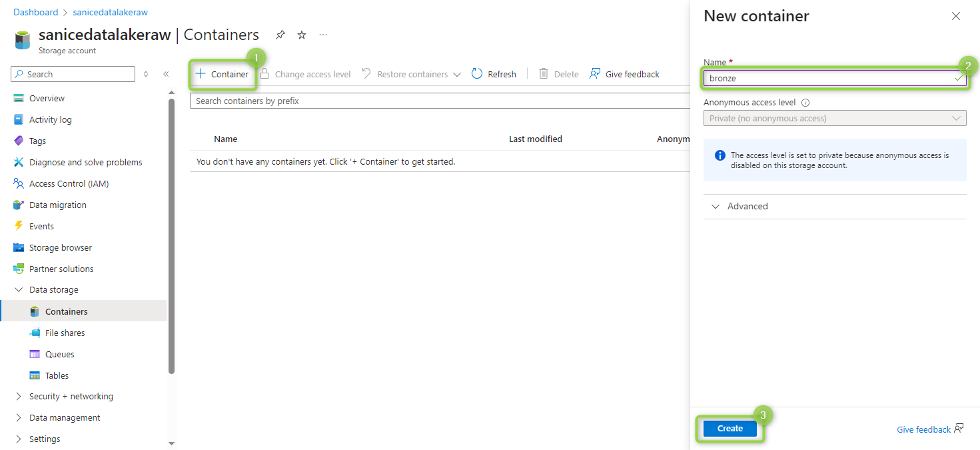Click the Dashboard breadcrumb link
980x450 pixels.
(36, 12)
